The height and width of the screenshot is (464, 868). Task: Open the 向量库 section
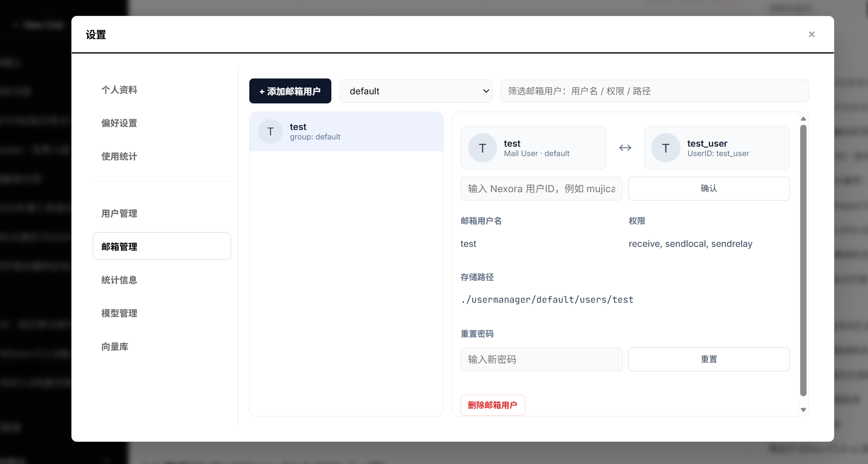115,347
